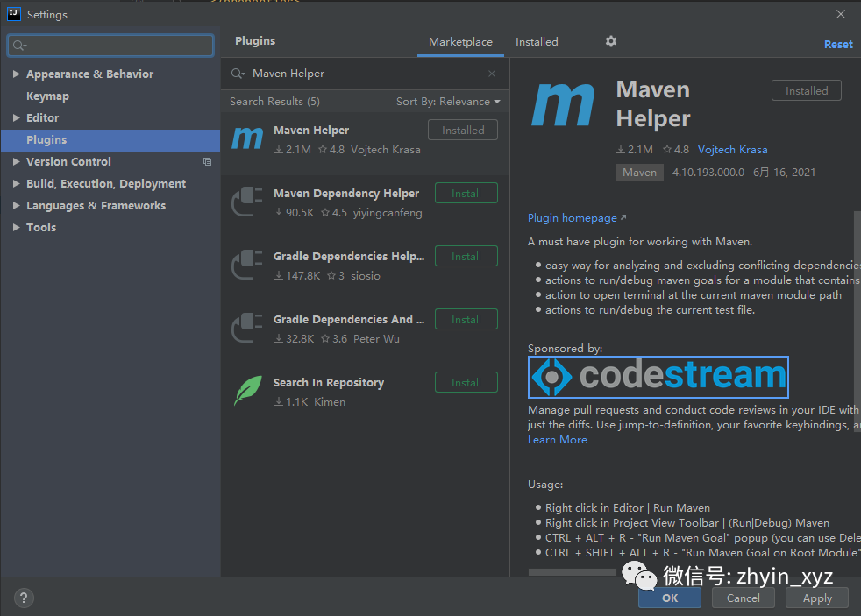This screenshot has width=861, height=616.
Task: Expand Languages & Frameworks node
Action: 16,206
